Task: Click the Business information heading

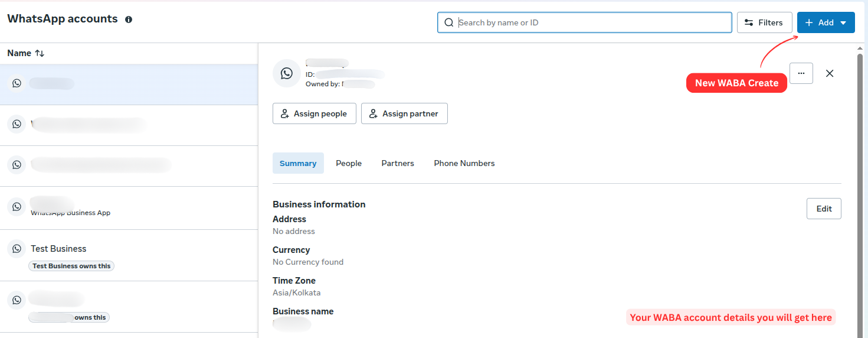Action: pyautogui.click(x=319, y=204)
